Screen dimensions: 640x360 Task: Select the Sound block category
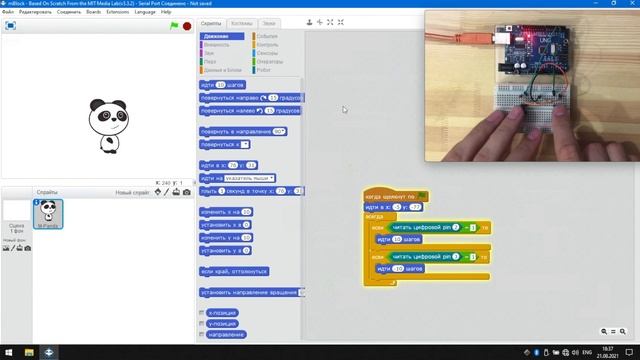209,53
